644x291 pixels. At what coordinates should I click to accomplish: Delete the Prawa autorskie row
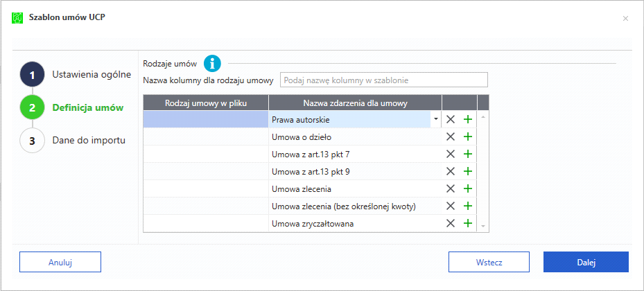(x=451, y=119)
